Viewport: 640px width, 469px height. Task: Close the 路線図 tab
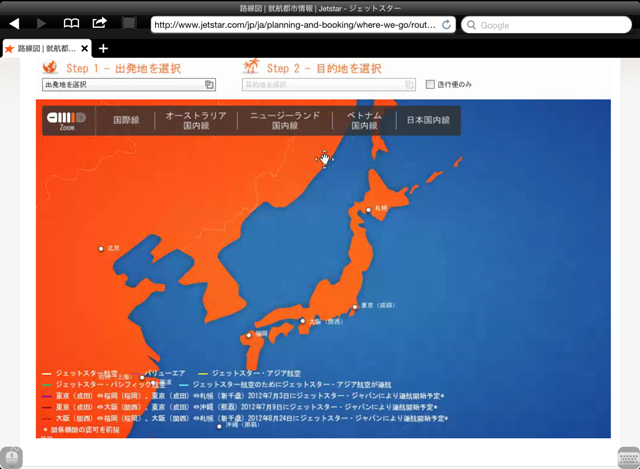click(x=84, y=49)
